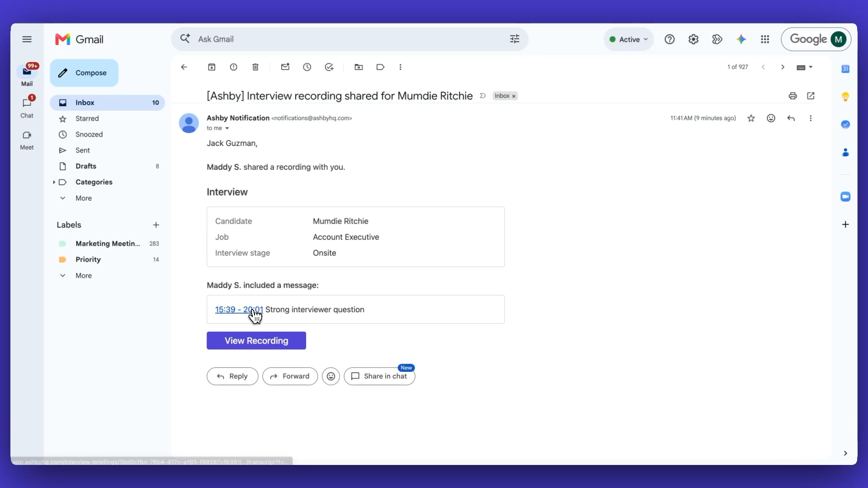Get add-ons with plus icon
868x488 pixels.
coord(845,225)
